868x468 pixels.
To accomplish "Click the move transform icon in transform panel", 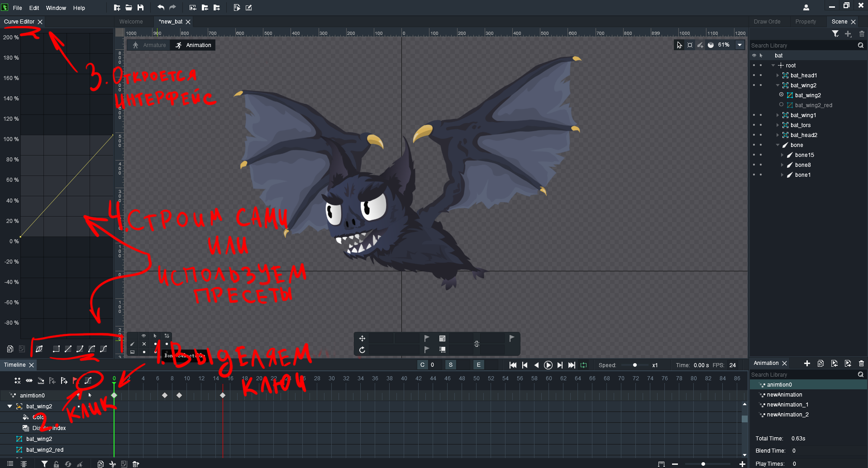I will pos(362,338).
